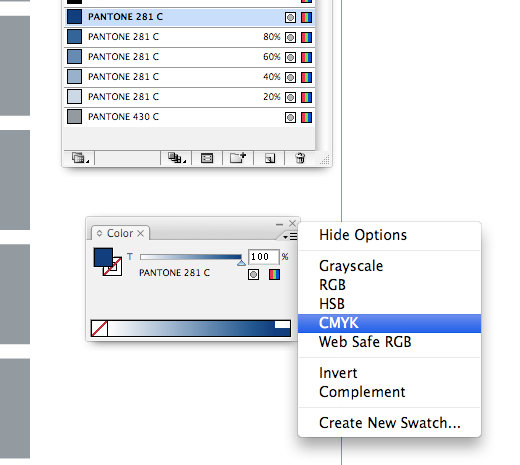Click the color mode icon in Color panel
The image size is (520, 465).
point(274,275)
